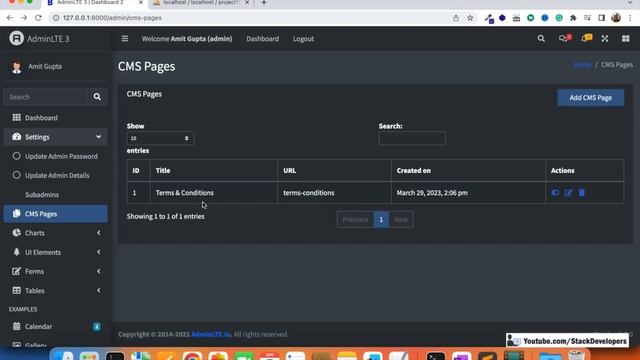Sort table by URL column
Image resolution: width=640 pixels, height=360 pixels.
tap(334, 171)
